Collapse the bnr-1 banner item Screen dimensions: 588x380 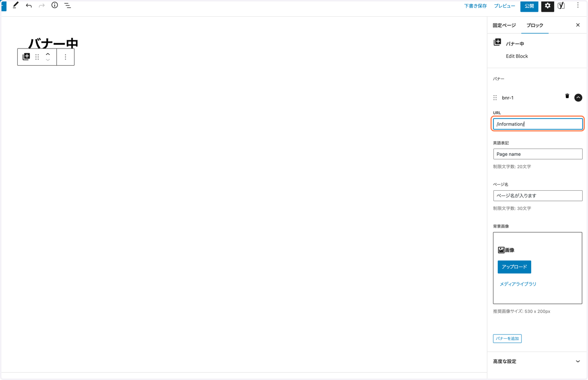pyautogui.click(x=578, y=98)
